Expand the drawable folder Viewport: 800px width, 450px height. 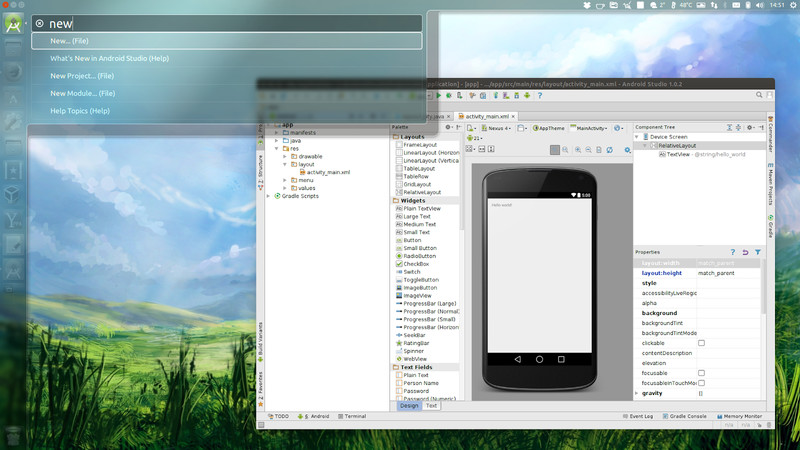pyautogui.click(x=285, y=157)
